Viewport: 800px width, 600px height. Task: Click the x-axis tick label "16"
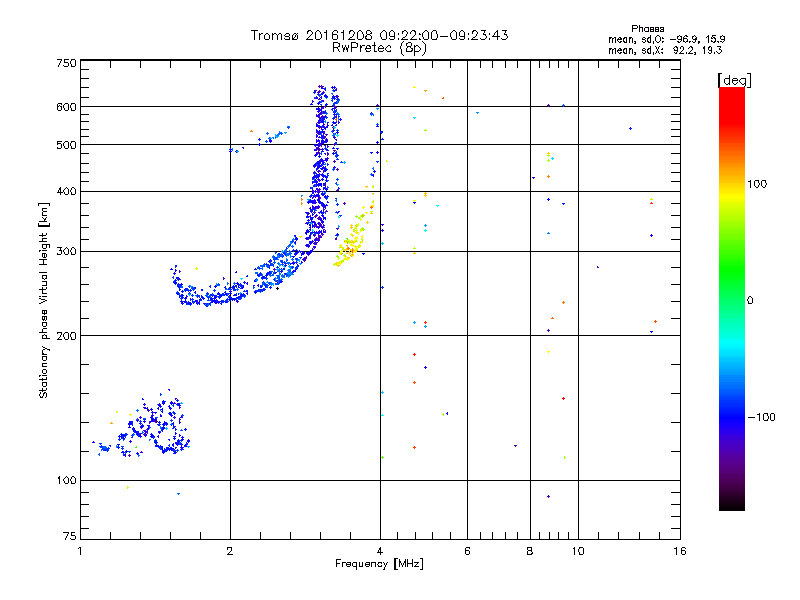coord(680,551)
